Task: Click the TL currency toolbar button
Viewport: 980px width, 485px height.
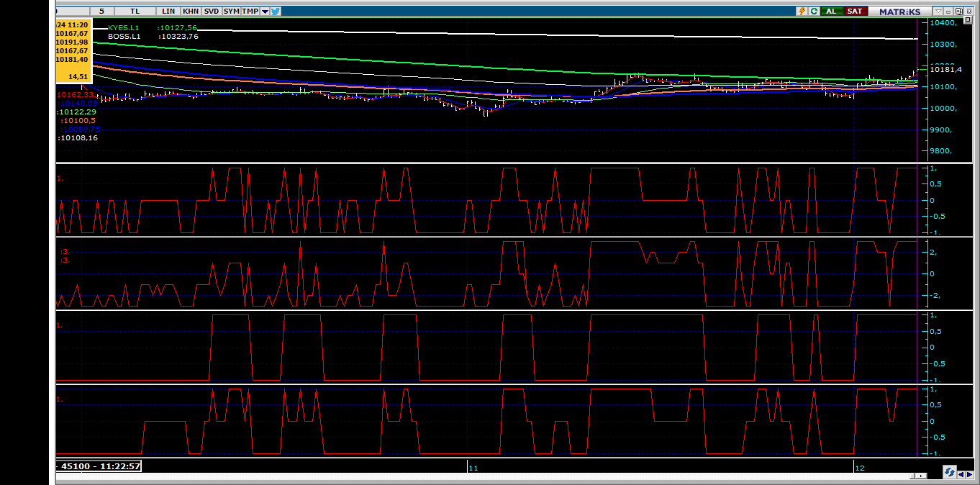Action: 135,12
